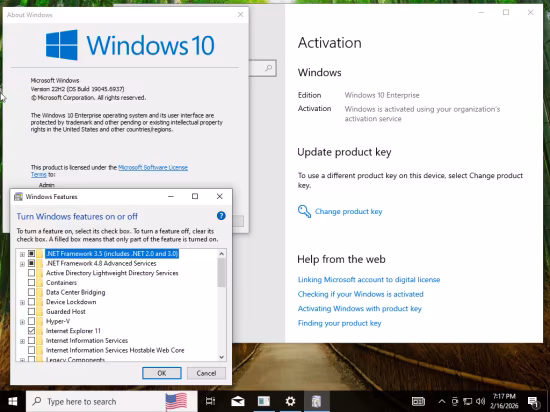
Task: Click the winver taskbar window icon
Action: [264, 401]
